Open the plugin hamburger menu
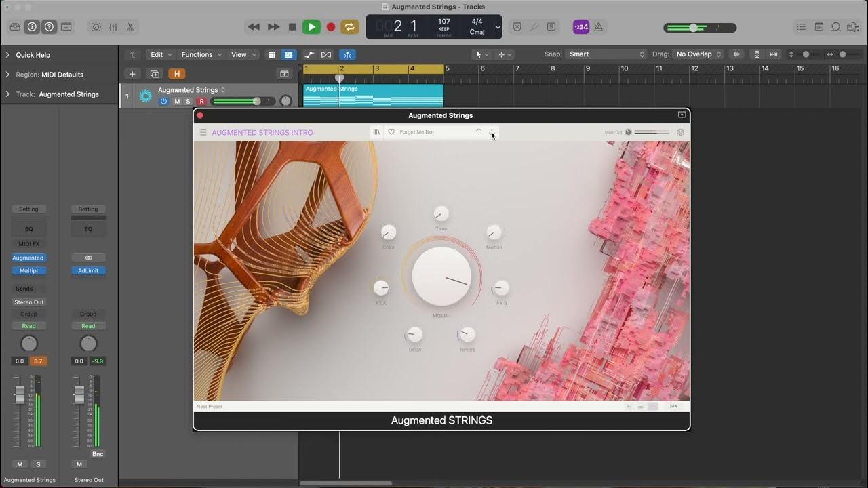Screen dimensions: 868x488 click(203, 133)
